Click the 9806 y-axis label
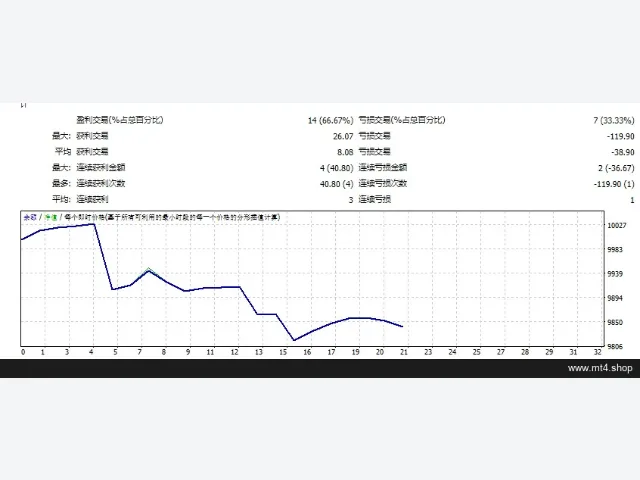Image resolution: width=640 pixels, height=480 pixels. tap(615, 347)
